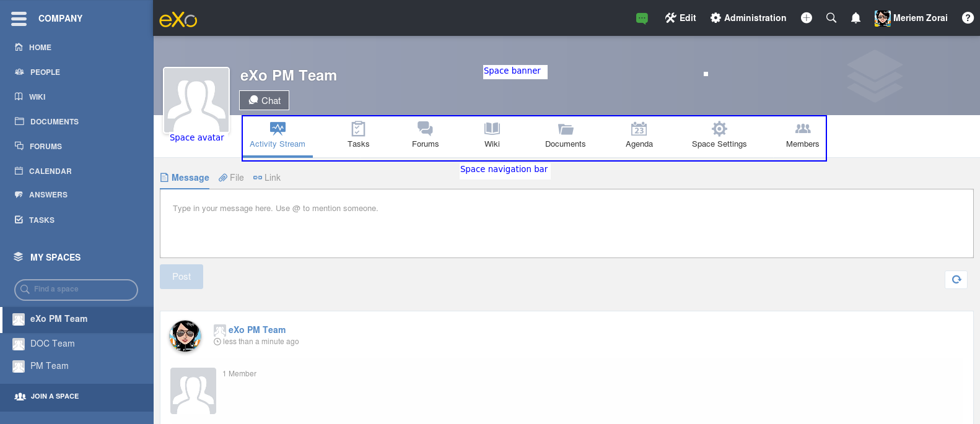Switch to the Link composer tab
The height and width of the screenshot is (424, 980).
(267, 178)
